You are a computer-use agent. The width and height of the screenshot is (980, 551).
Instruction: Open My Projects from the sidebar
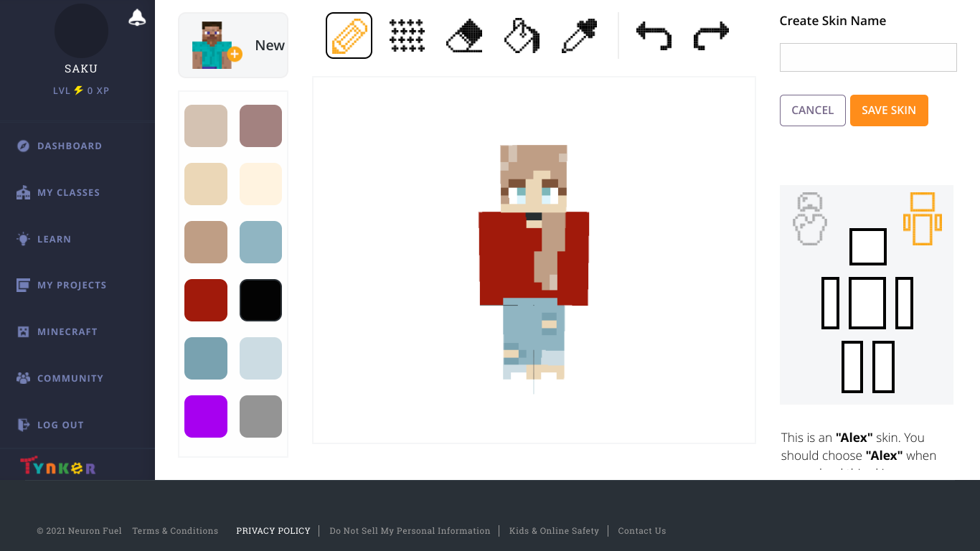[70, 285]
